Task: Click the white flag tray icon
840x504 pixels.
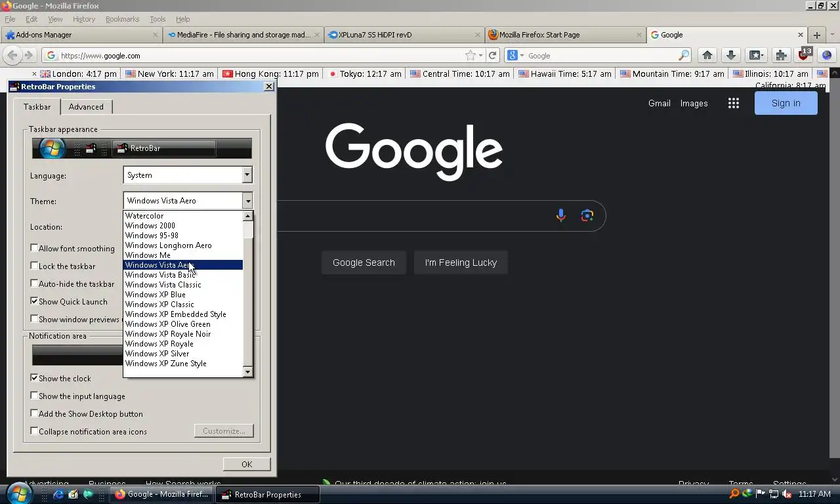Action: click(761, 493)
